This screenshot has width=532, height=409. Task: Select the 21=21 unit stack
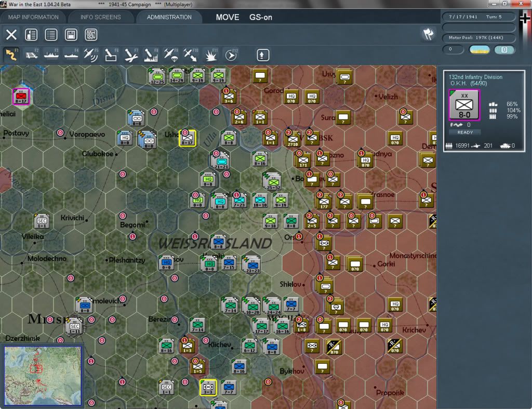click(221, 161)
